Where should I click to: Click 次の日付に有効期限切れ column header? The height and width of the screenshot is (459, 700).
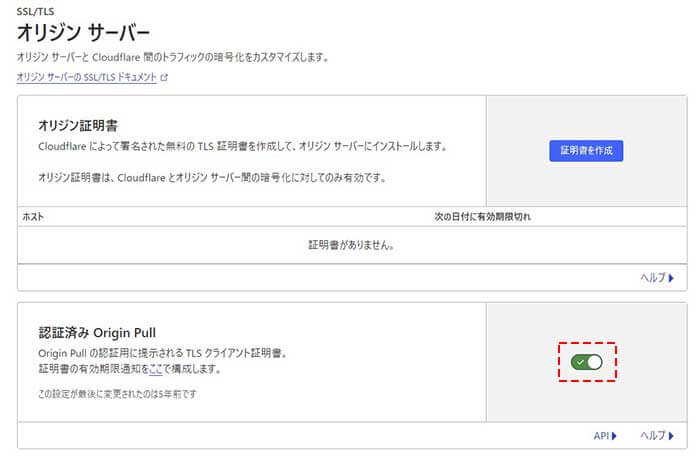[483, 217]
